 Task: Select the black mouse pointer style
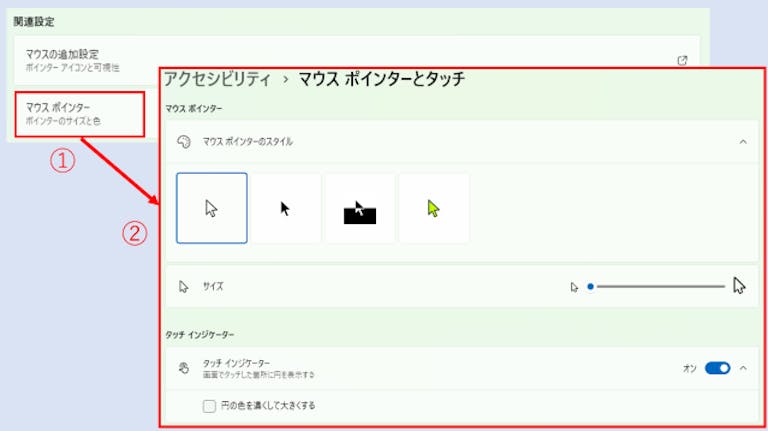tap(286, 208)
